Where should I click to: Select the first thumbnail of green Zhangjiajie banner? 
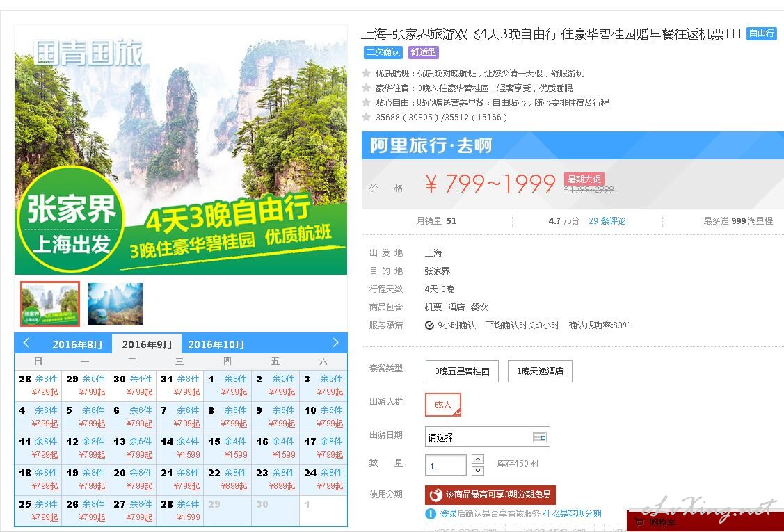(x=50, y=304)
